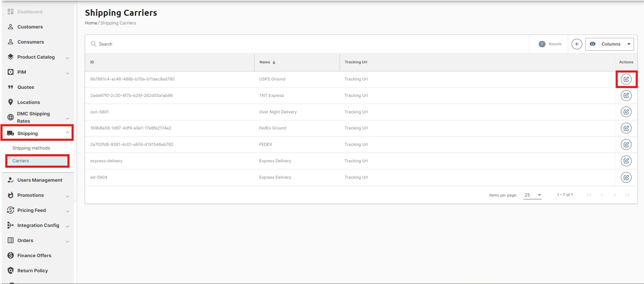Change the items per page value

coord(533,195)
